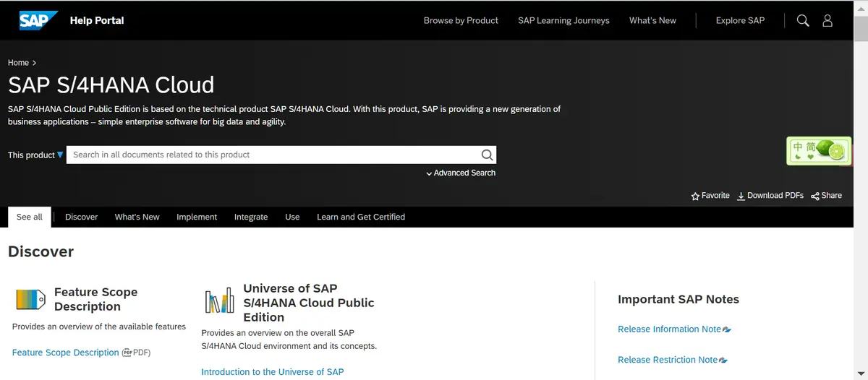Viewport: 868px width, 380px height.
Task: Add page to Favorites star
Action: point(695,196)
